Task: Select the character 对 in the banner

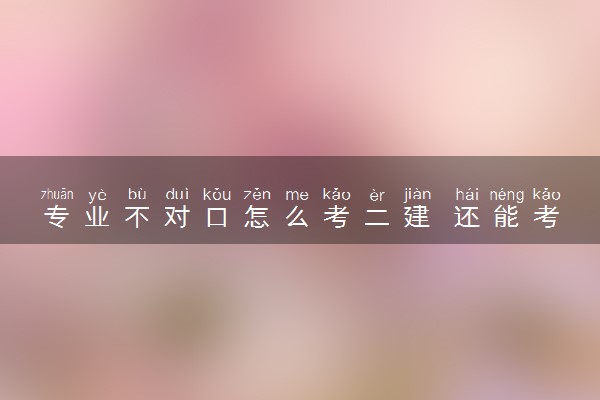Action: (177, 217)
